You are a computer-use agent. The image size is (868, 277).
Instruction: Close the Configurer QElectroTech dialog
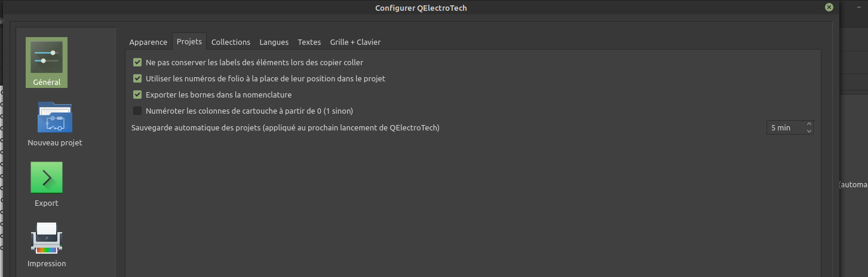tap(829, 7)
